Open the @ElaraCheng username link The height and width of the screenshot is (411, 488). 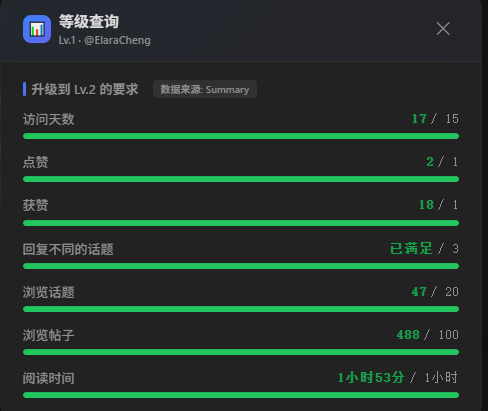[x=117, y=40]
